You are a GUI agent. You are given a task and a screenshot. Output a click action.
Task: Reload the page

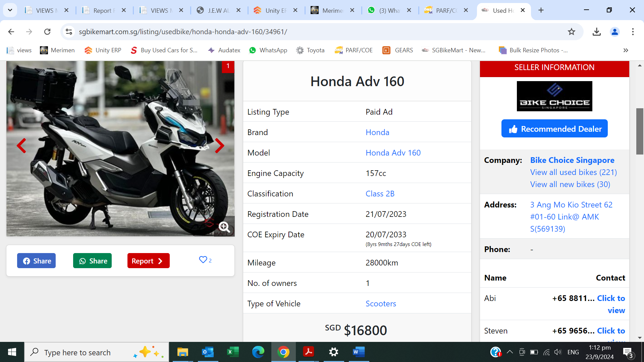pos(47,32)
